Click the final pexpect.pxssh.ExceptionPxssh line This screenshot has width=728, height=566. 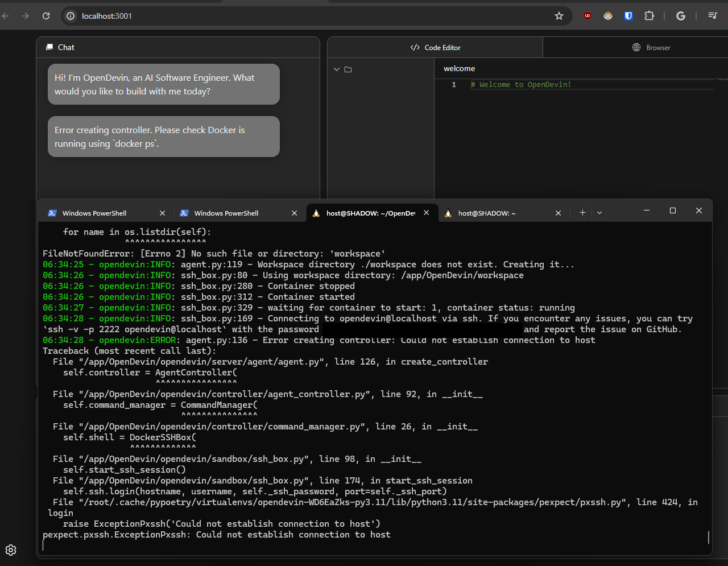coord(217,535)
